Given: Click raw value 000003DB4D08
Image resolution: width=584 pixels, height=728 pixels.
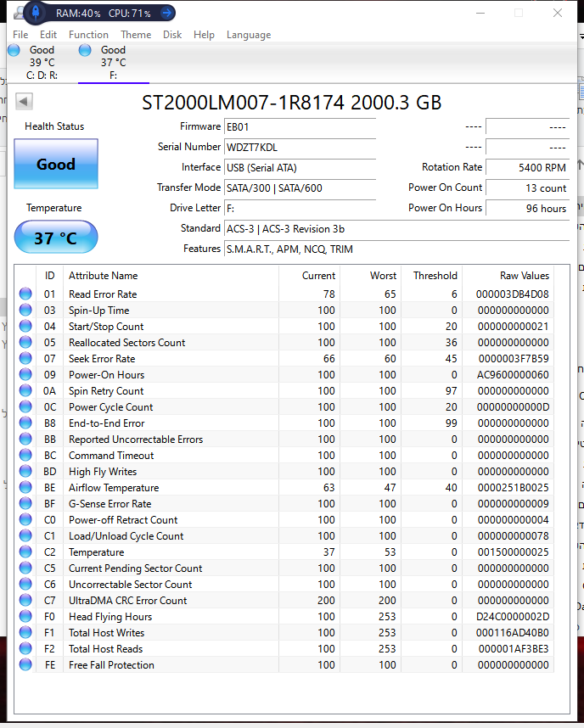Looking at the screenshot, I should pos(513,294).
